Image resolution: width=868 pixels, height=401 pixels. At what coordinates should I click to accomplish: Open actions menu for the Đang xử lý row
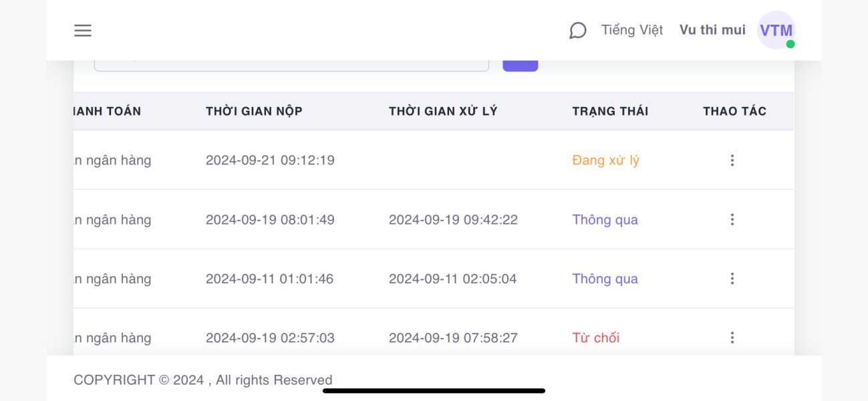click(x=732, y=160)
